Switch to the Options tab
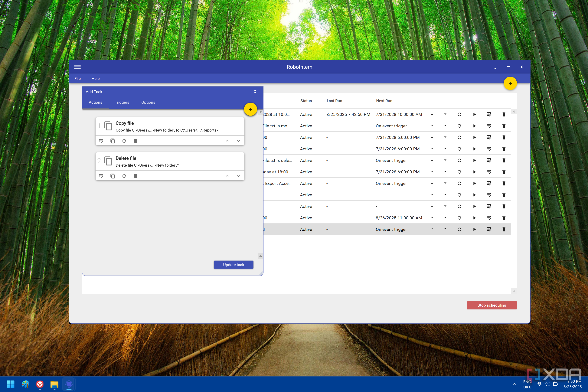 [148, 102]
